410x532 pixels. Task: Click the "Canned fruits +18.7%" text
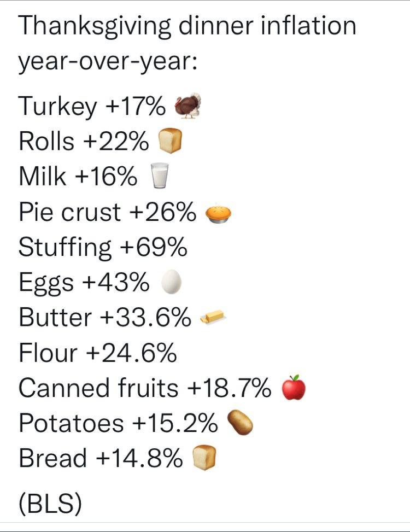(145, 388)
